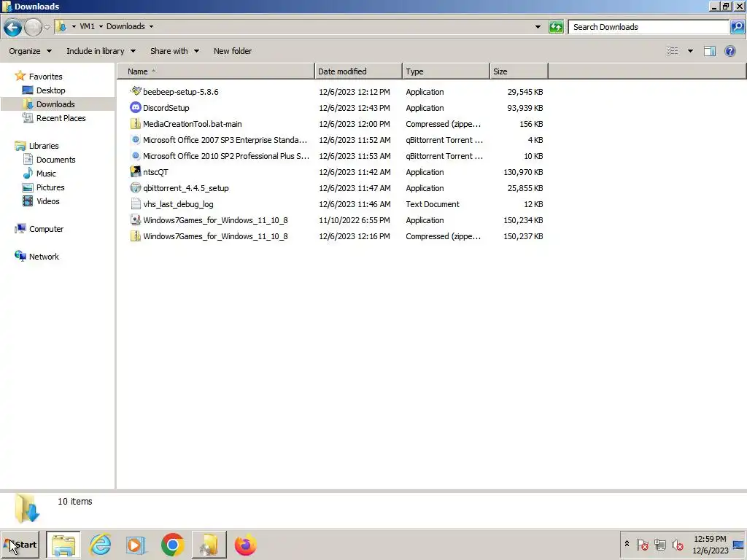Image resolution: width=747 pixels, height=560 pixels.
Task: Go back with the Back arrow button
Action: tap(13, 27)
